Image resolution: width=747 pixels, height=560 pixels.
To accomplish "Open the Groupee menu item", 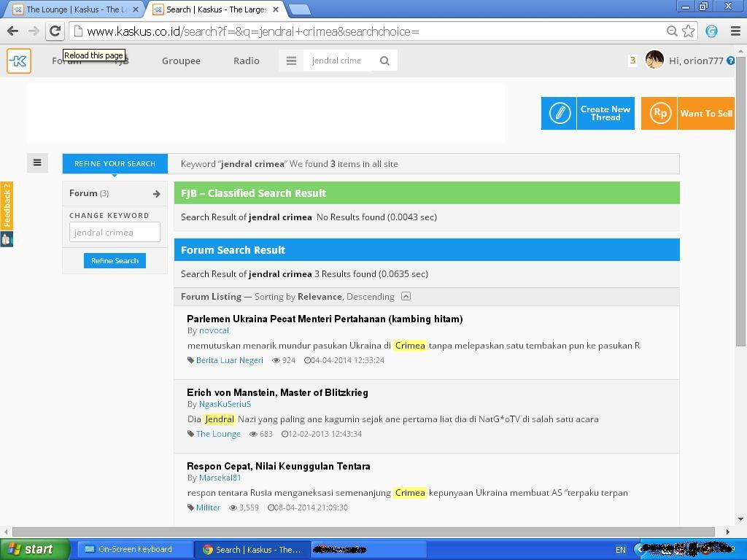I will point(181,61).
